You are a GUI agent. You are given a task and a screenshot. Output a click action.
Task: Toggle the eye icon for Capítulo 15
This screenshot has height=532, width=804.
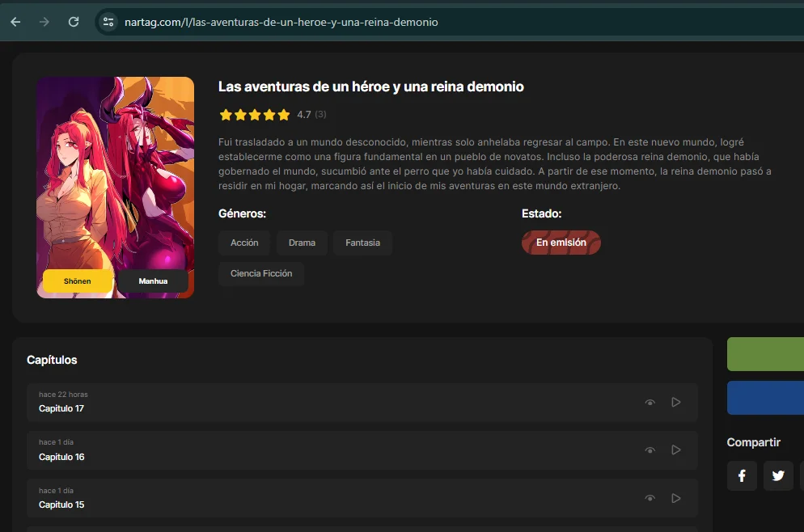[650, 499]
